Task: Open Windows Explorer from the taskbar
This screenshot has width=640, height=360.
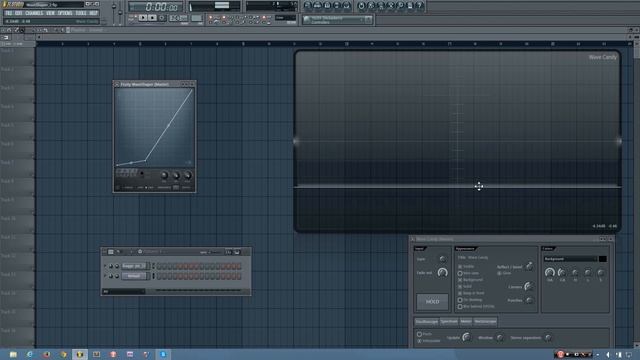Action: click(13, 354)
